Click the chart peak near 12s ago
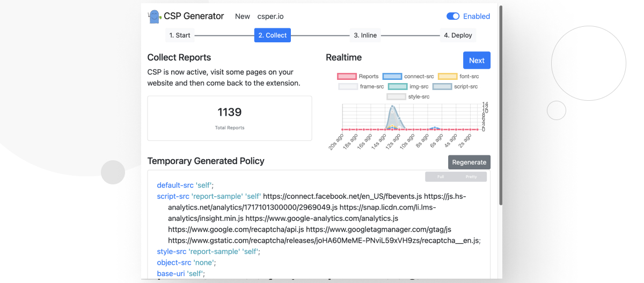 (392, 107)
